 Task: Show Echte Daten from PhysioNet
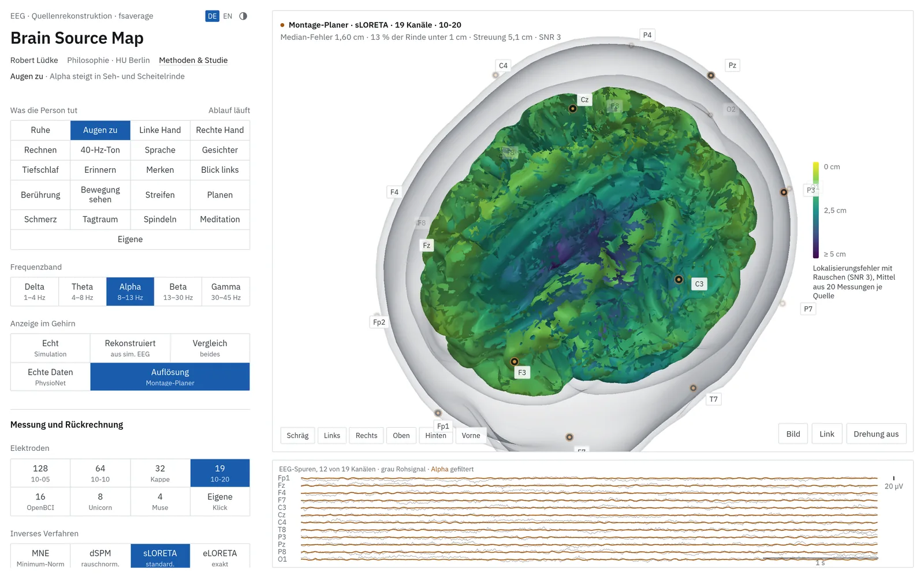50,377
